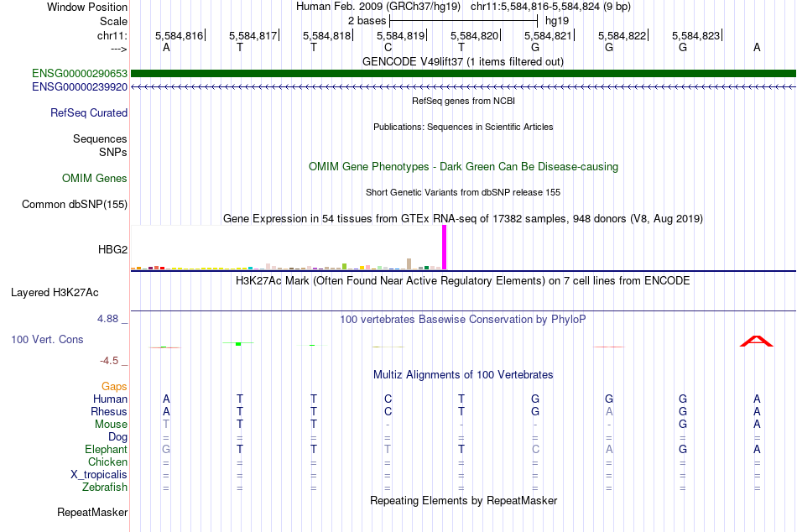Click the Zebrafish species row label

(105, 488)
